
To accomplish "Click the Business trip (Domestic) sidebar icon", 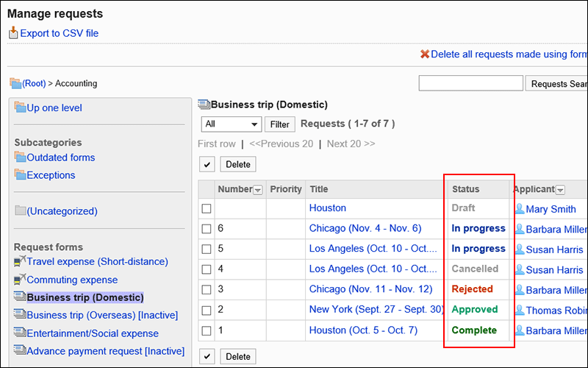I will point(20,297).
